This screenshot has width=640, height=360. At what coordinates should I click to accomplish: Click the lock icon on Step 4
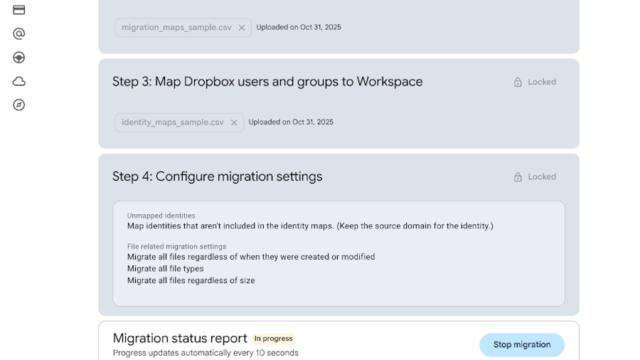pos(518,177)
